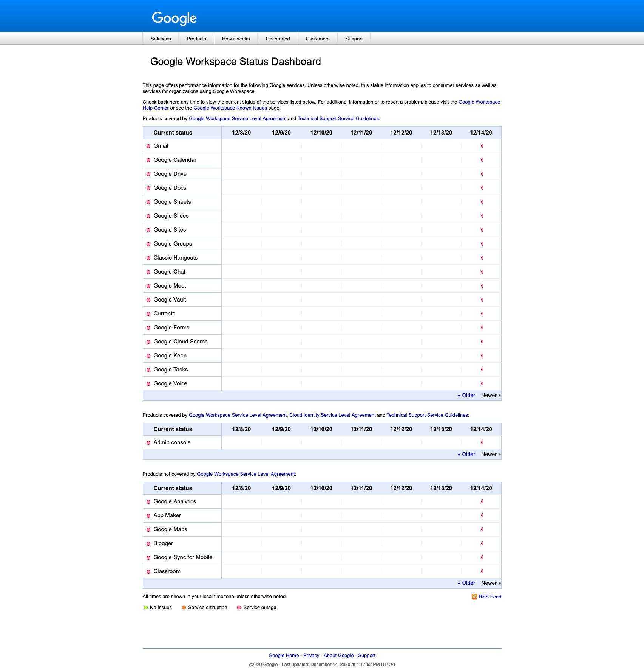This screenshot has width=644, height=668.
Task: Open the Google Workspace Known Issues link
Action: coord(230,108)
